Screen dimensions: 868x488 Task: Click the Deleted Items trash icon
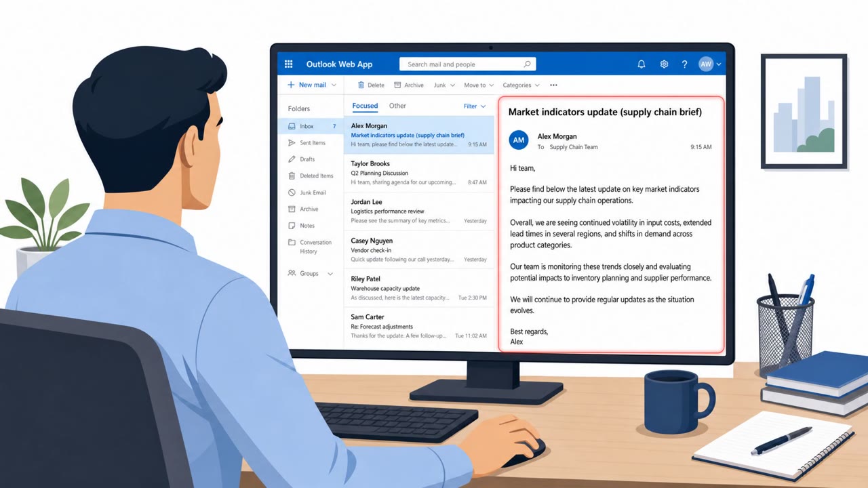coord(292,176)
